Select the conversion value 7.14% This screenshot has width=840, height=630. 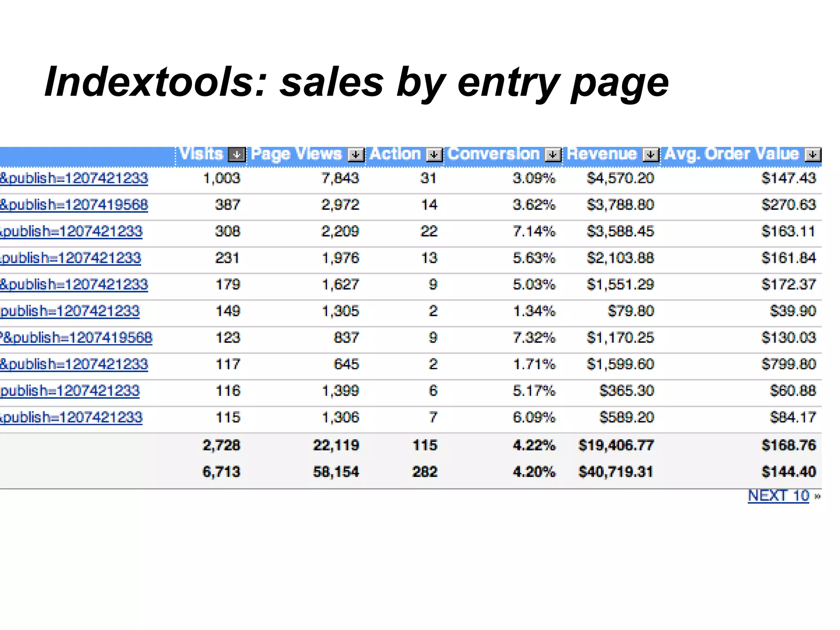click(534, 232)
